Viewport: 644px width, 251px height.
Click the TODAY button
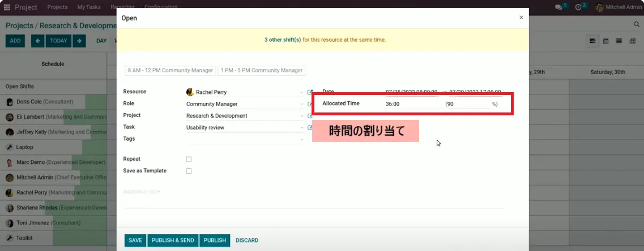coord(59,41)
